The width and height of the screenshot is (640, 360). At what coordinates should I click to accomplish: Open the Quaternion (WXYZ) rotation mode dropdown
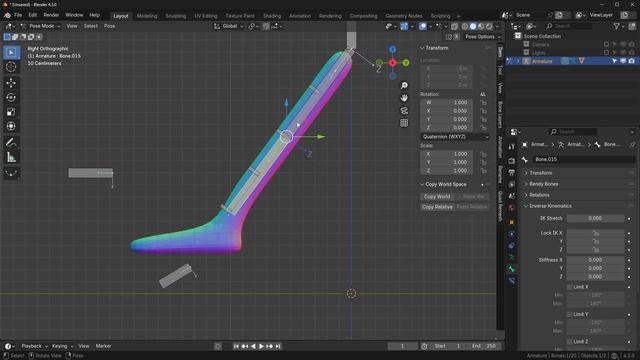[455, 137]
